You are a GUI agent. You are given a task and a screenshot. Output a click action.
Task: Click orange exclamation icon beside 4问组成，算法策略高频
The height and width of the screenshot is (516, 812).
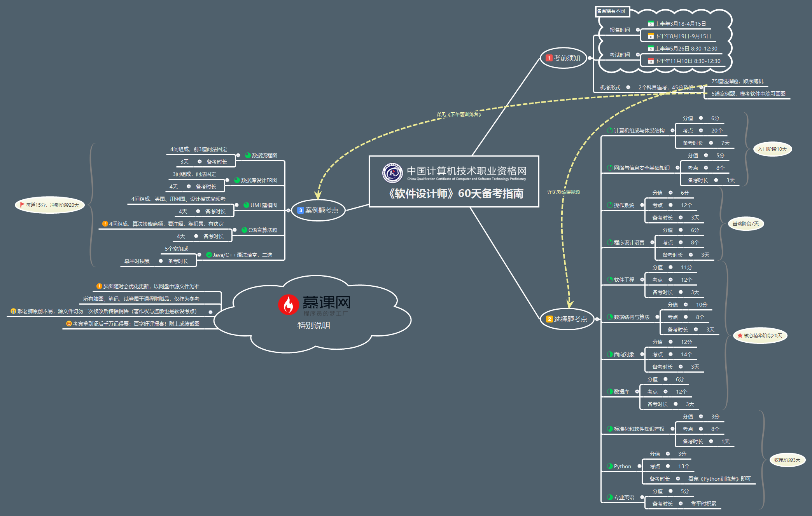[x=105, y=224]
